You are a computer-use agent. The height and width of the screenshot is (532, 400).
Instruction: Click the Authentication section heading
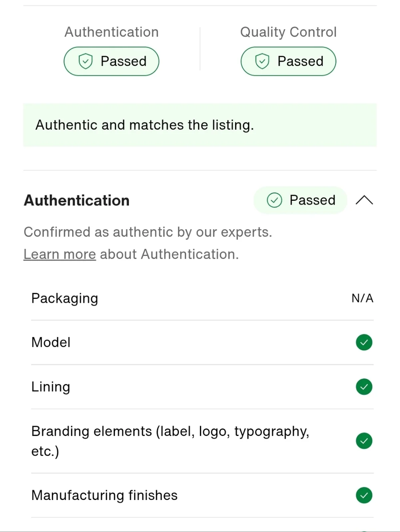(77, 200)
